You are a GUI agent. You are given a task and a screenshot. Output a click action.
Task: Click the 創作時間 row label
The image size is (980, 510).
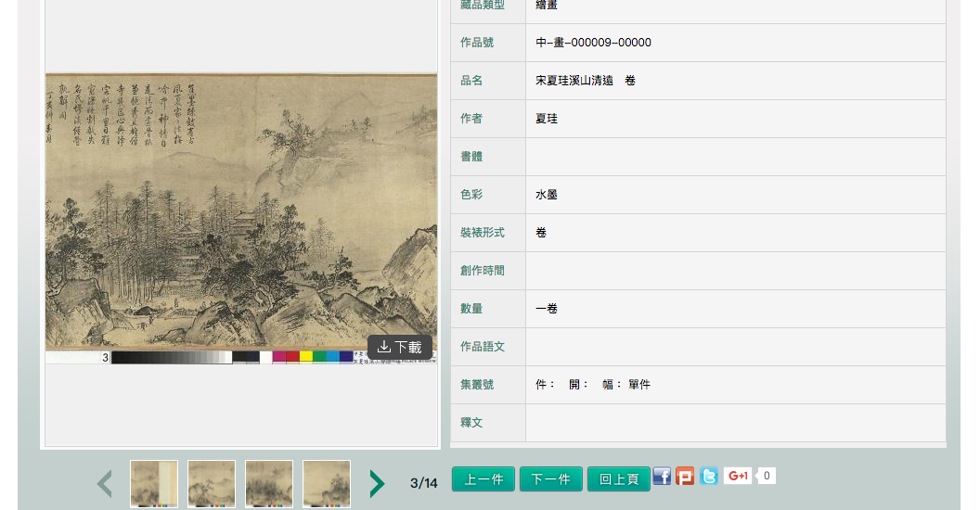pyautogui.click(x=483, y=271)
